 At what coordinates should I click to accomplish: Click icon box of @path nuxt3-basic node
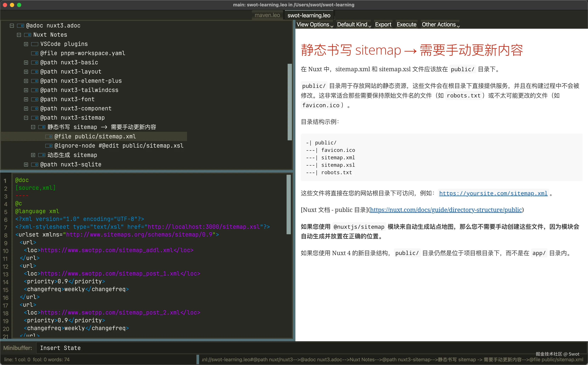click(35, 63)
